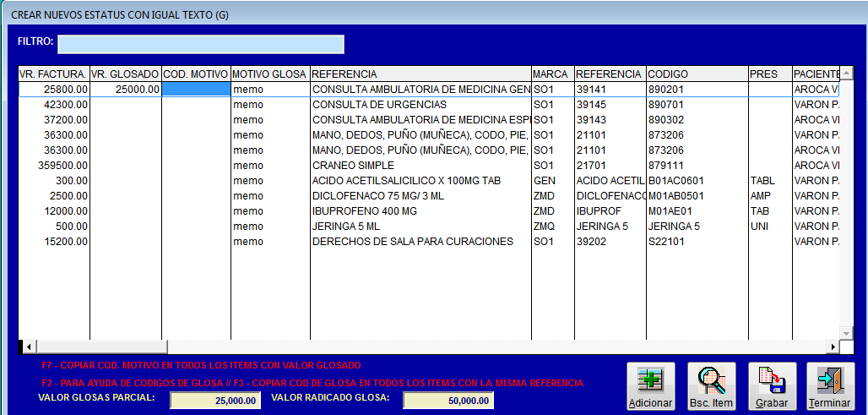Screen dimensions: 868x415
Task: Click the MARCA column header
Action: 553,74
